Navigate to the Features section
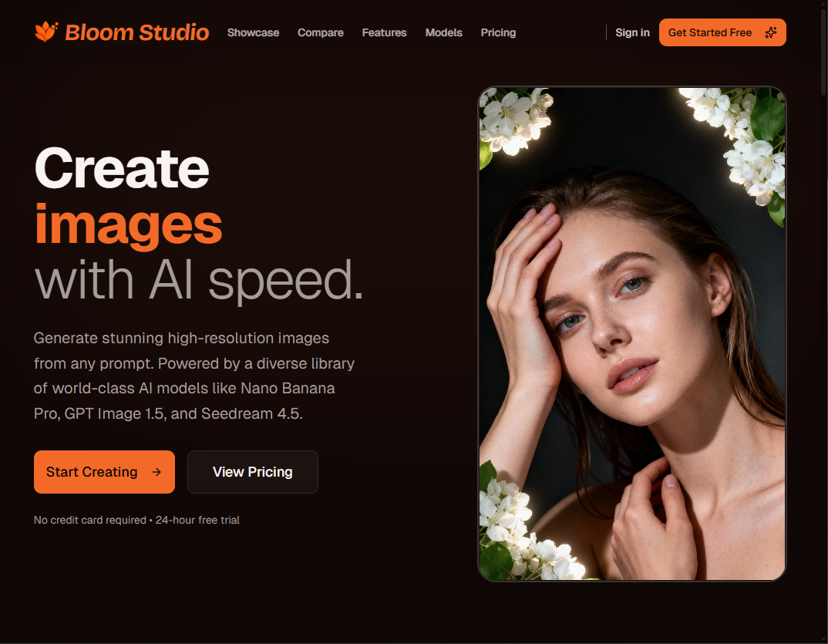Screen dimensions: 828x644 pyautogui.click(x=384, y=32)
